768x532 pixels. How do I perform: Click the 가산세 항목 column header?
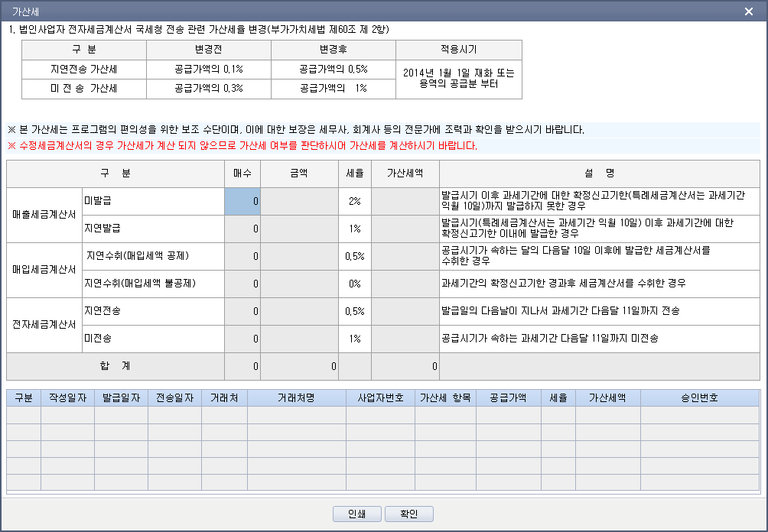pyautogui.click(x=445, y=398)
